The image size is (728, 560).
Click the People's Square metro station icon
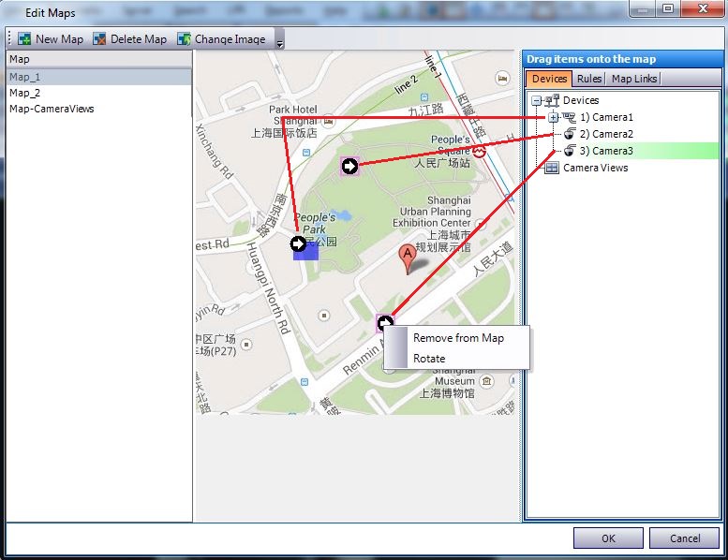tap(479, 151)
